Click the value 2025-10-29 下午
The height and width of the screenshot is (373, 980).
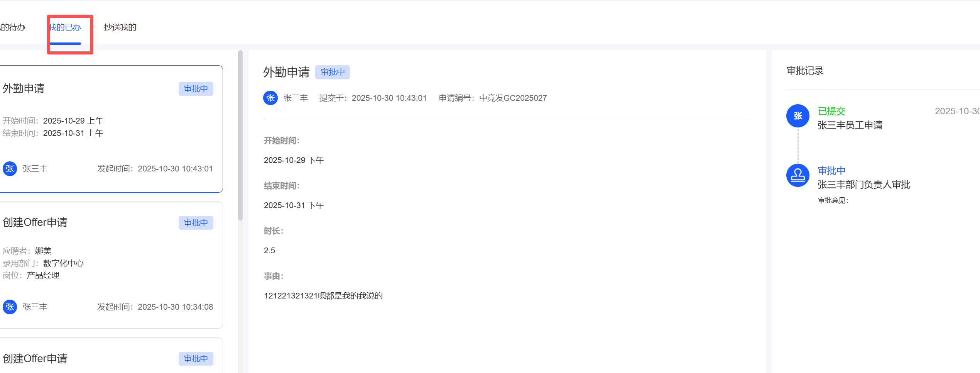pos(294,160)
